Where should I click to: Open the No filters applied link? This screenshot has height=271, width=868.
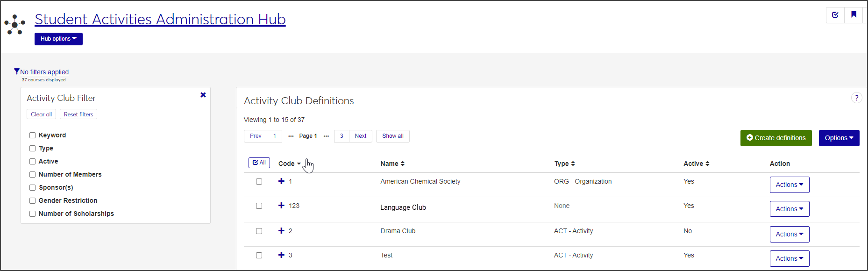pyautogui.click(x=44, y=72)
